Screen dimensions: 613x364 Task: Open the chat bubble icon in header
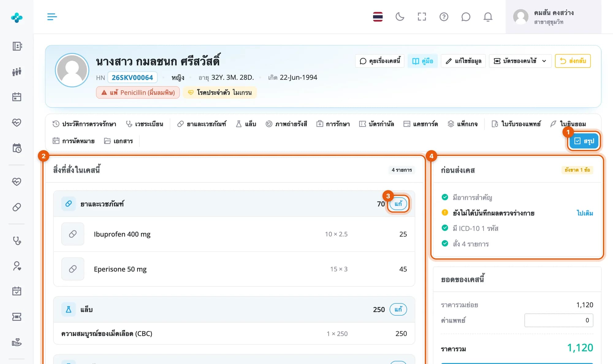pos(466,17)
